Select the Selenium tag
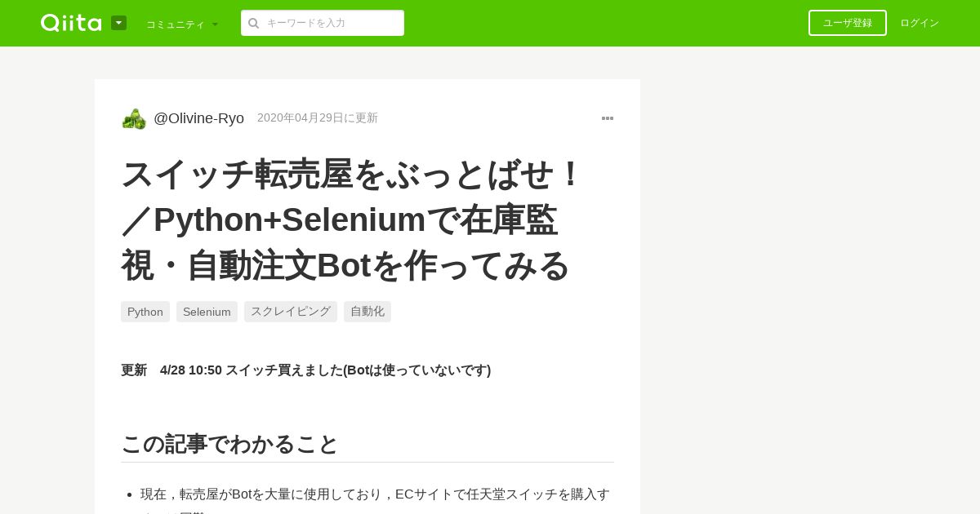980x514 pixels. pos(207,312)
